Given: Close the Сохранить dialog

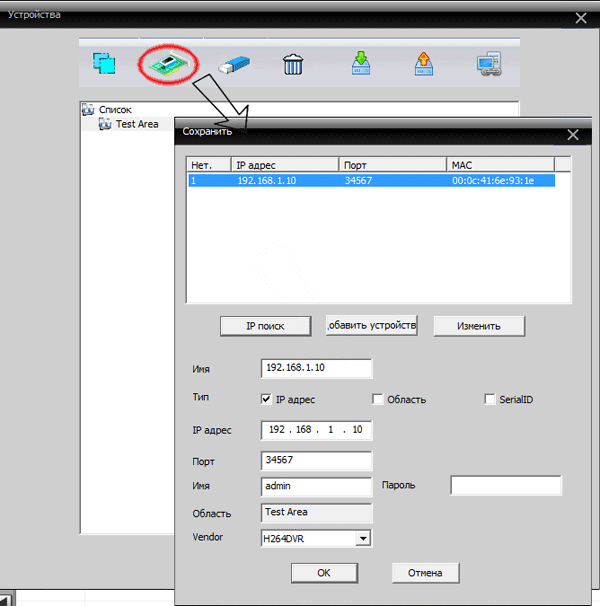Looking at the screenshot, I should (x=573, y=135).
